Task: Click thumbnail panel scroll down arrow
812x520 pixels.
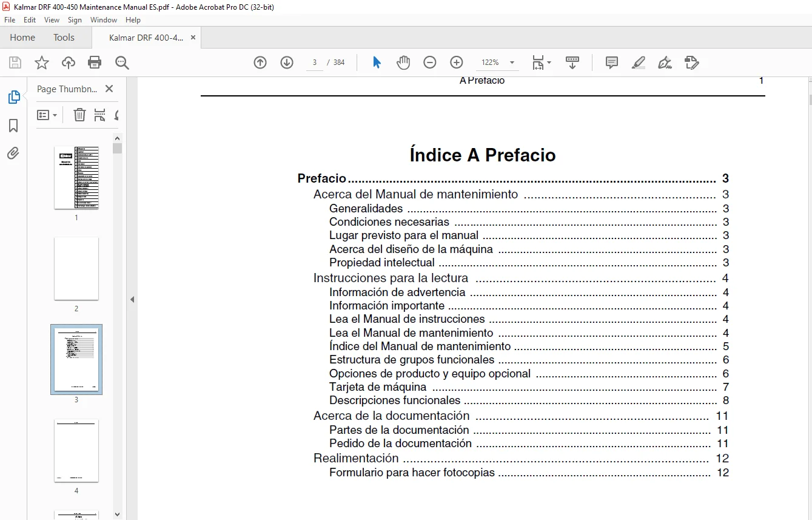Action: click(118, 514)
